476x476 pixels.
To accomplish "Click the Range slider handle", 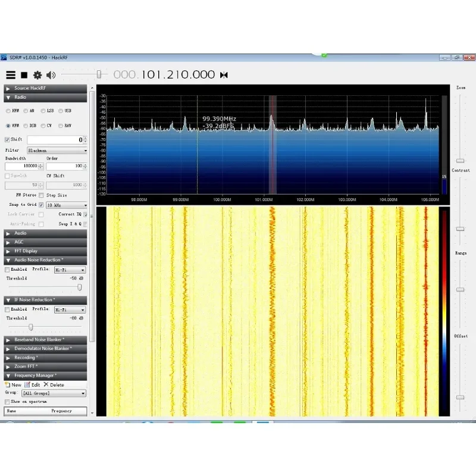I will coord(460,290).
